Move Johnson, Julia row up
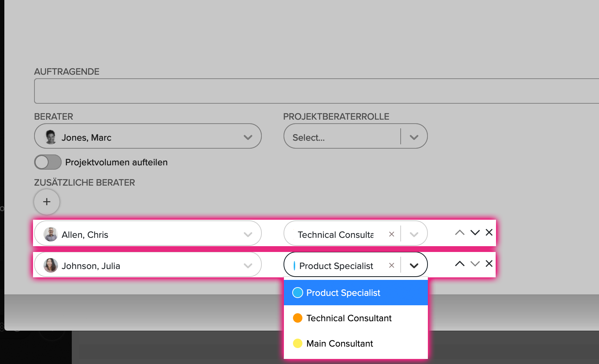 (x=459, y=264)
